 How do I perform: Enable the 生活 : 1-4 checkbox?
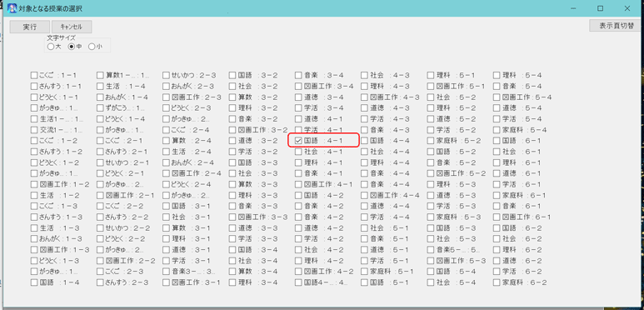click(x=100, y=86)
